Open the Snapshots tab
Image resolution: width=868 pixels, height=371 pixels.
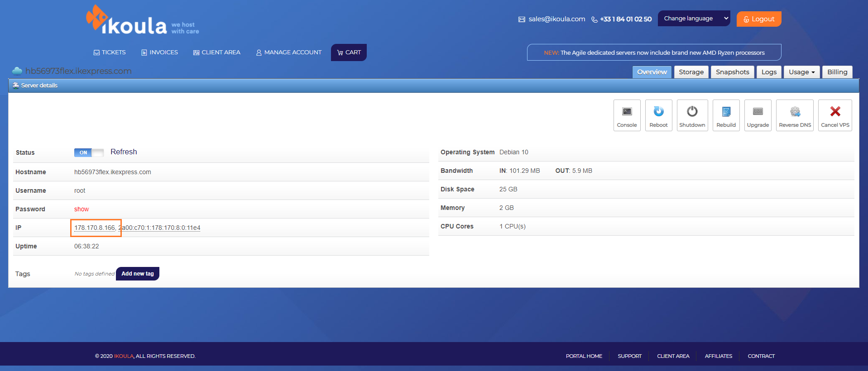[732, 72]
